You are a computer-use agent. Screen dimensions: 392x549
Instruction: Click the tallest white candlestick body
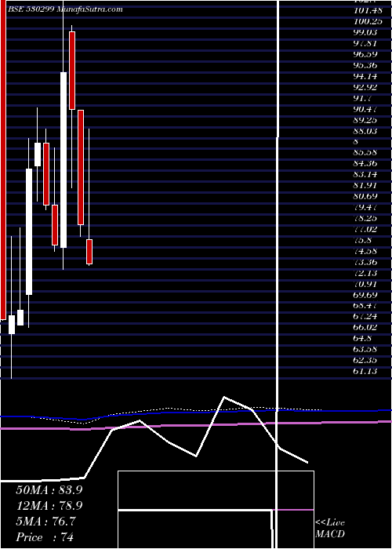click(64, 160)
